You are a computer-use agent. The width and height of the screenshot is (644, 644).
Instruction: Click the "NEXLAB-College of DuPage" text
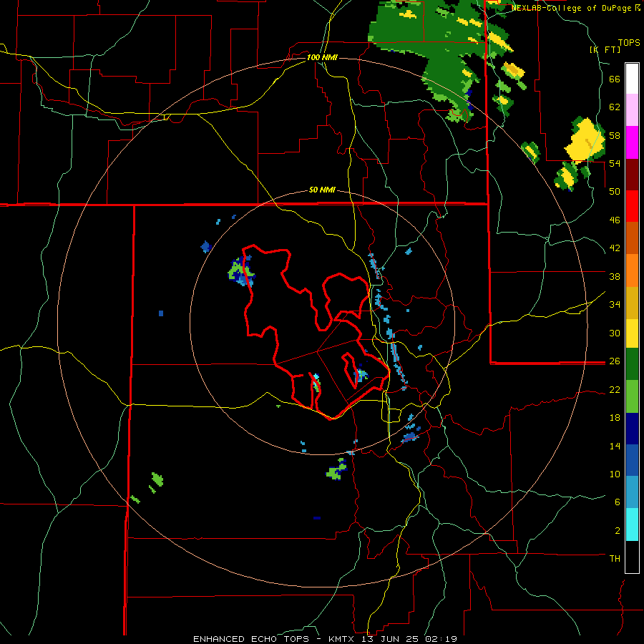pos(572,8)
